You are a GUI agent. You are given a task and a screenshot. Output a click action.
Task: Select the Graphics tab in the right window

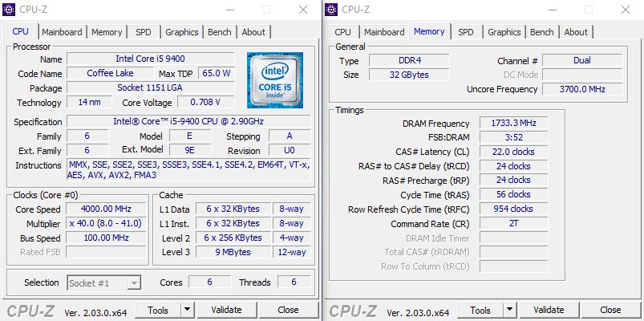[504, 32]
